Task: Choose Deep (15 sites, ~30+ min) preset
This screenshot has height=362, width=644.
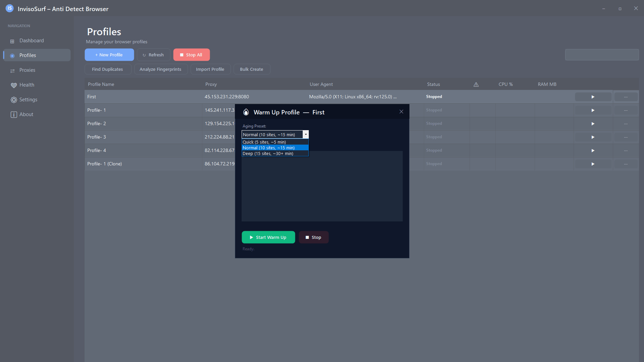Action: pos(275,153)
